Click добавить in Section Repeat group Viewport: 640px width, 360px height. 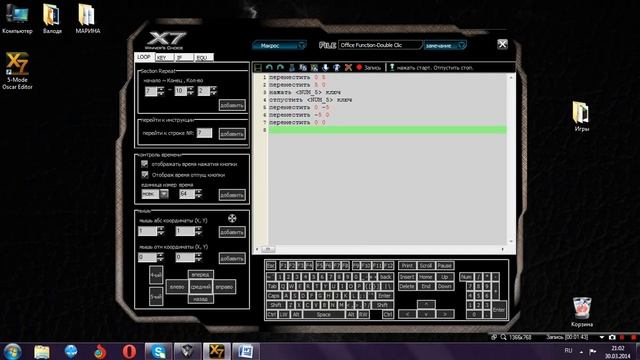click(232, 105)
